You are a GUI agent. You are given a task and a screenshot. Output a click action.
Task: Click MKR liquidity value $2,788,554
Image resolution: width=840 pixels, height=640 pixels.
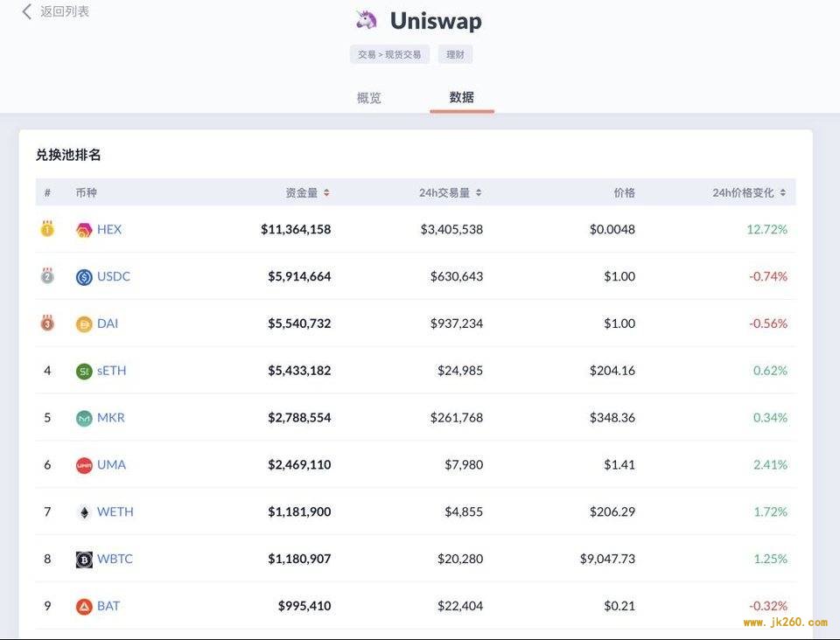click(x=299, y=418)
